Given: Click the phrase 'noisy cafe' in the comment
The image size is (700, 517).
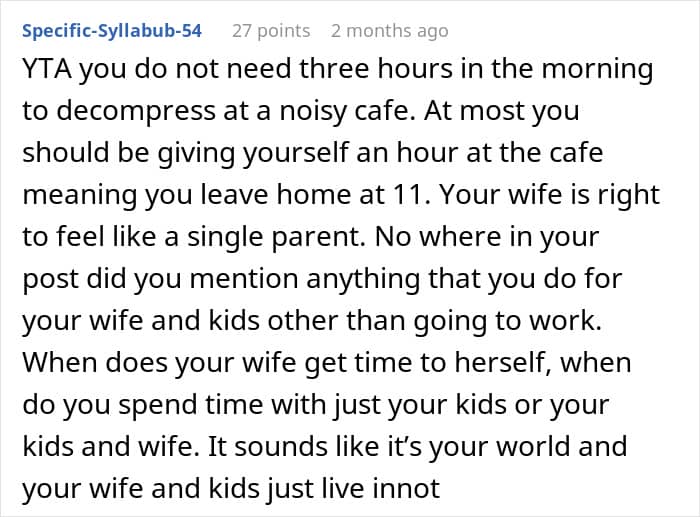Looking at the screenshot, I should (x=344, y=111).
